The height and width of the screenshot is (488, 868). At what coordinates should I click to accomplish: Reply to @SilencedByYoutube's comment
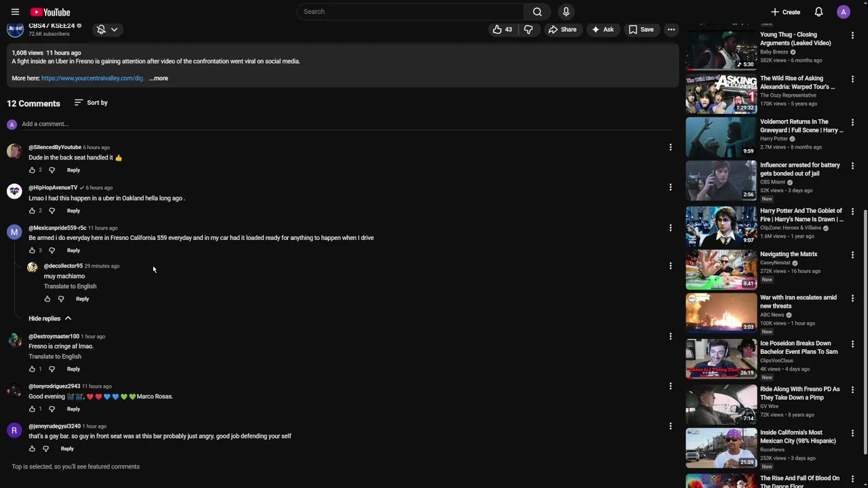[73, 170]
